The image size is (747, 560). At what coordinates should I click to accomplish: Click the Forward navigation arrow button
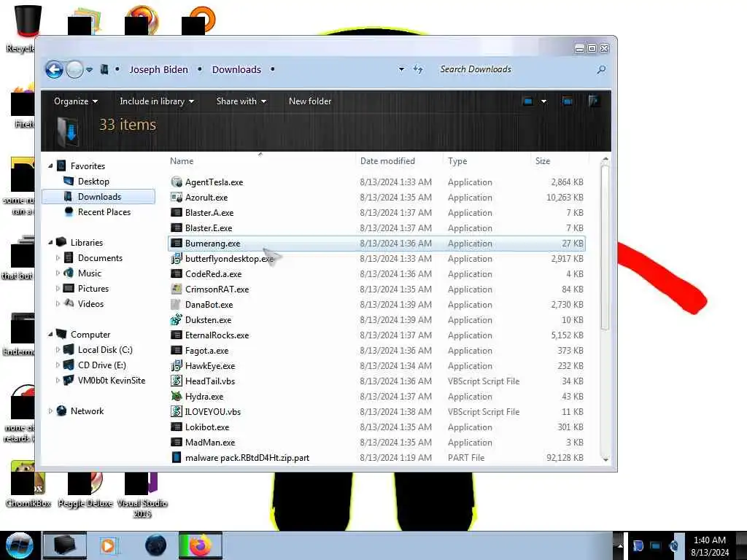point(74,69)
